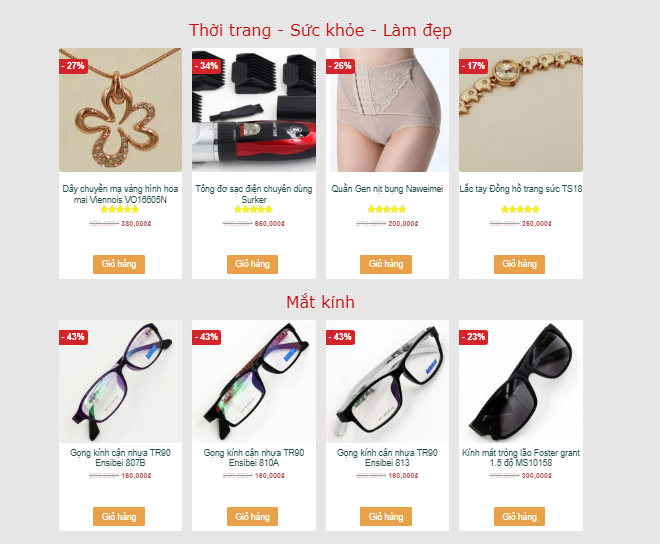Open the purple Ensibei 807B glasses image
The image size is (660, 544).
[x=120, y=381]
